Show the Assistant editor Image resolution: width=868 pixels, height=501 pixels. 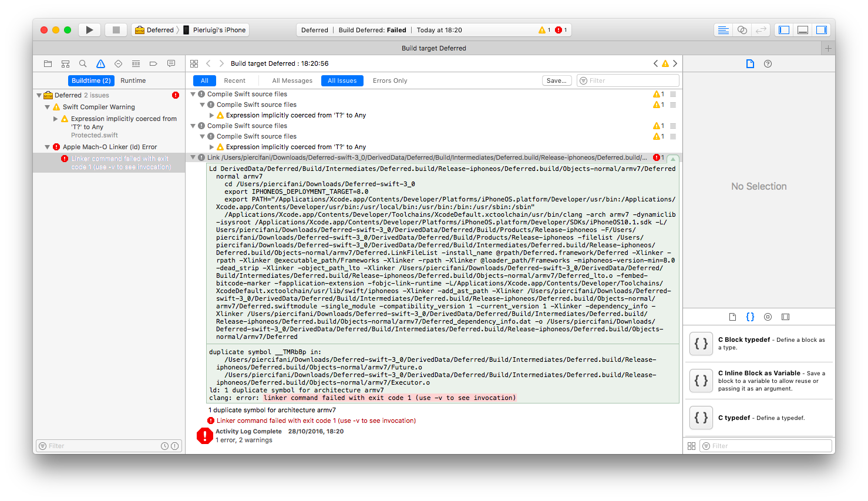742,30
